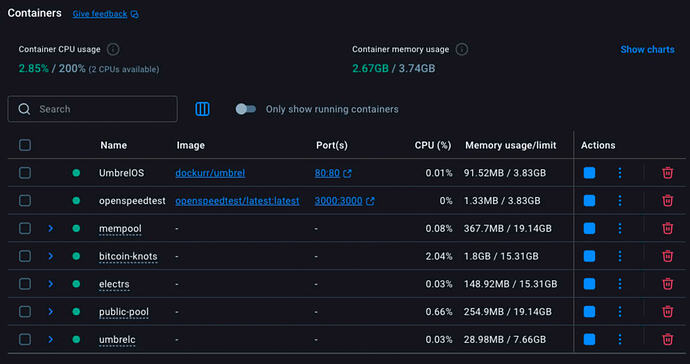Click the Memory usage/limit column header

(510, 145)
